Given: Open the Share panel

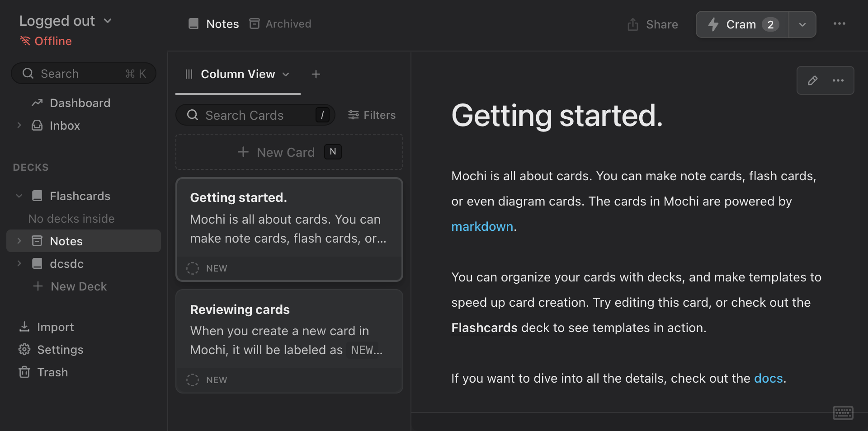Looking at the screenshot, I should (x=651, y=24).
